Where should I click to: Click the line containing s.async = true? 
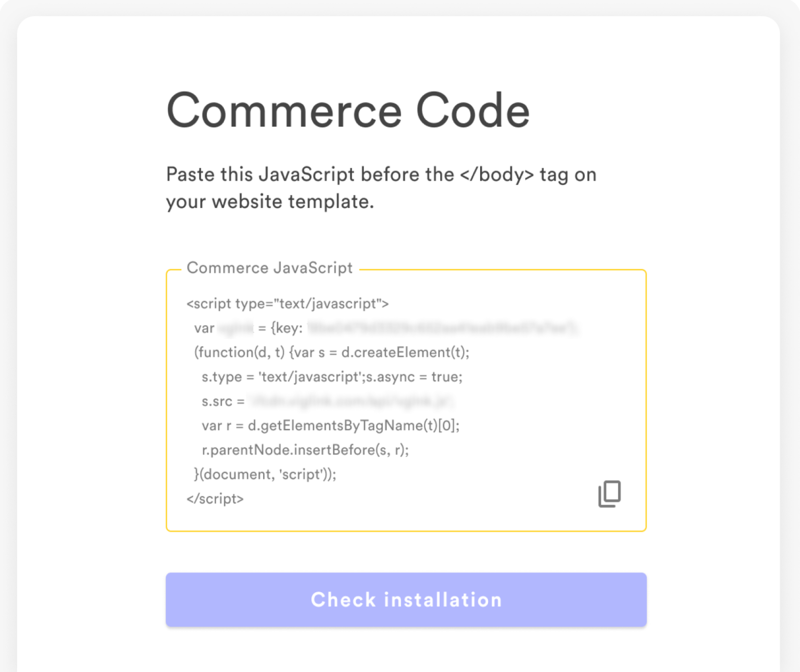(332, 377)
